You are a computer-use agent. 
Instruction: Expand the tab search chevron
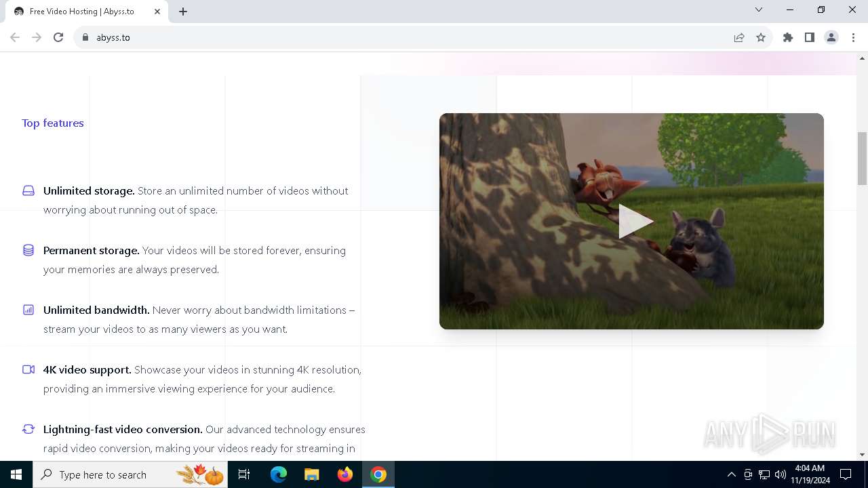click(x=759, y=9)
